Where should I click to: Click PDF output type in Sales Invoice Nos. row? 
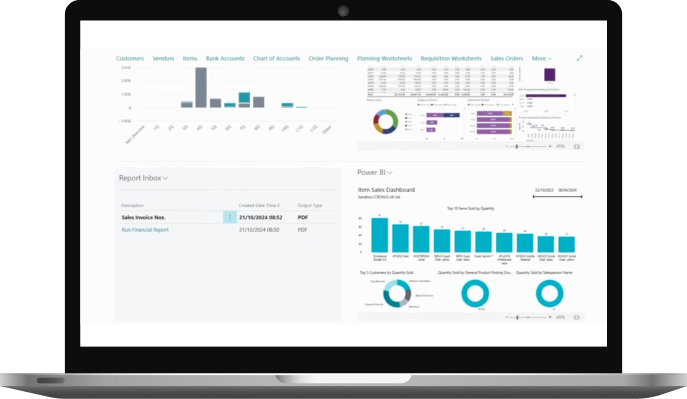click(x=302, y=217)
